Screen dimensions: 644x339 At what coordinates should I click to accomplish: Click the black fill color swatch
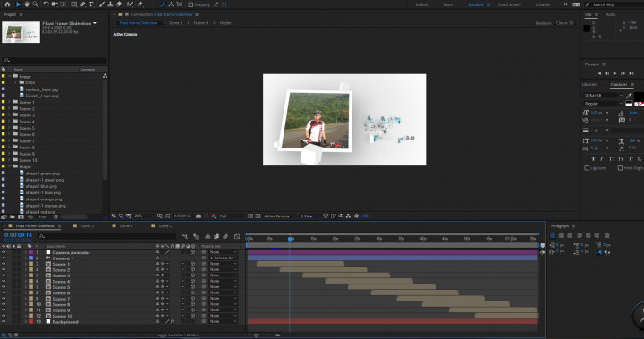pos(639,96)
